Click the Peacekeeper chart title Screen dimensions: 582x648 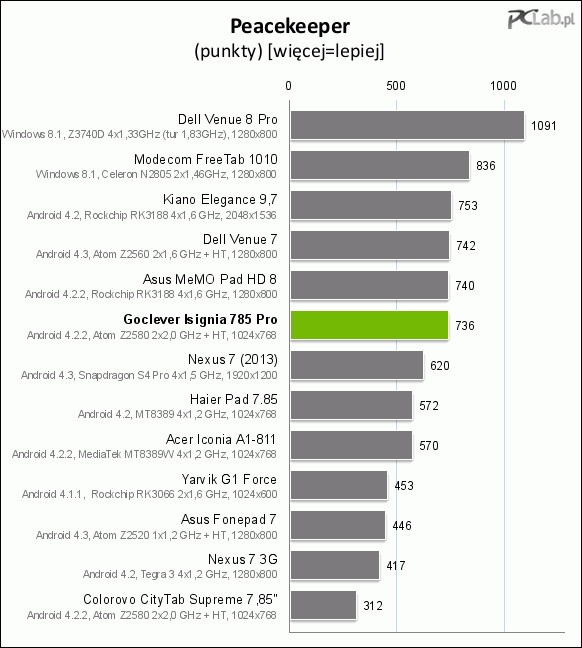(x=290, y=26)
